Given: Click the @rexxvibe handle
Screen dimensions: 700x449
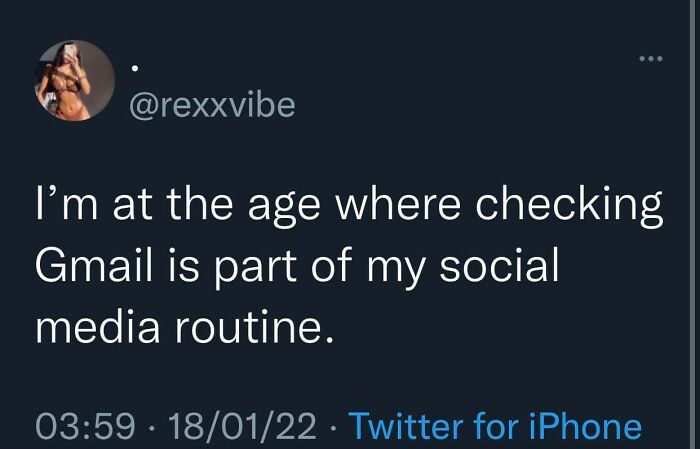Looking at the screenshot, I should point(213,104).
